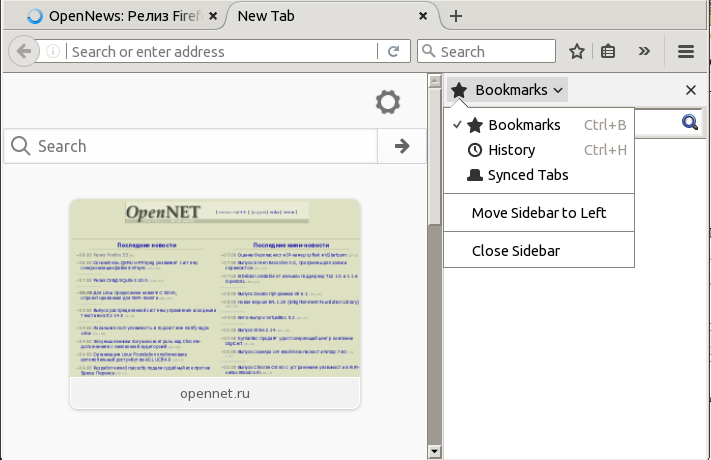
Task: Choose Move Sidebar to Left
Action: point(539,213)
